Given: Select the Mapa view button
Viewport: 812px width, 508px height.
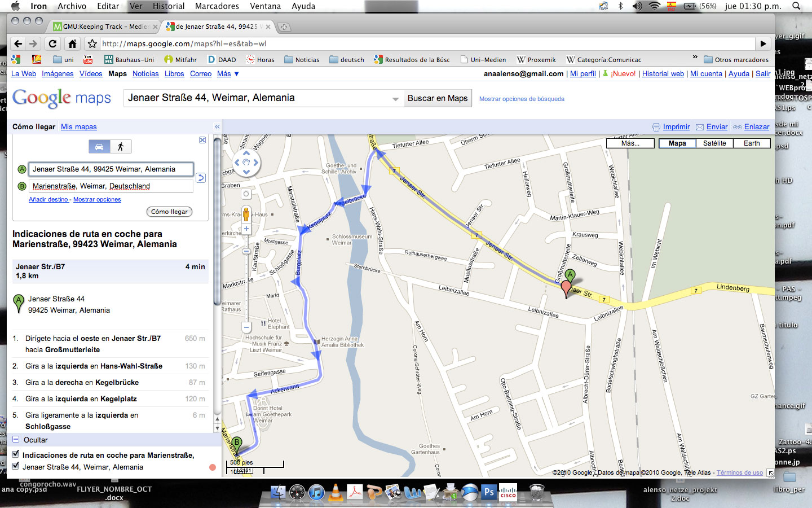Looking at the screenshot, I should [677, 143].
